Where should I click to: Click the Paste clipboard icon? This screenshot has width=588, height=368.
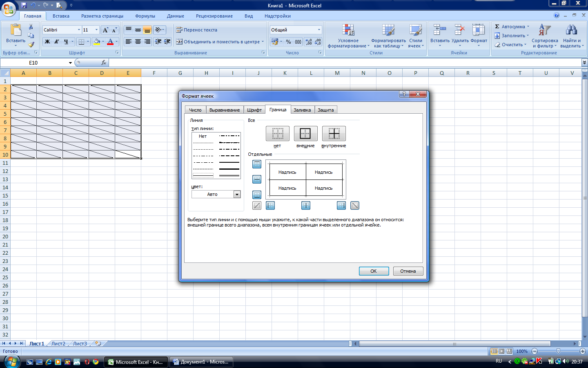(x=16, y=31)
